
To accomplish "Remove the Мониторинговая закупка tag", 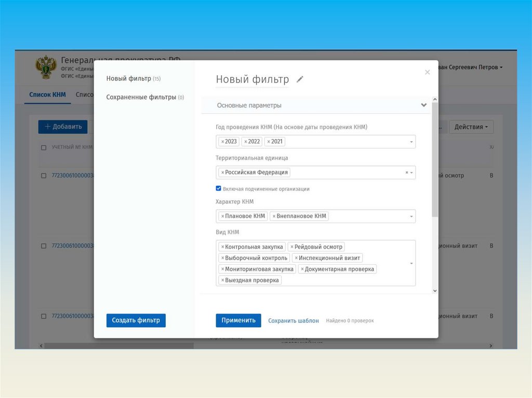I will (x=222, y=269).
